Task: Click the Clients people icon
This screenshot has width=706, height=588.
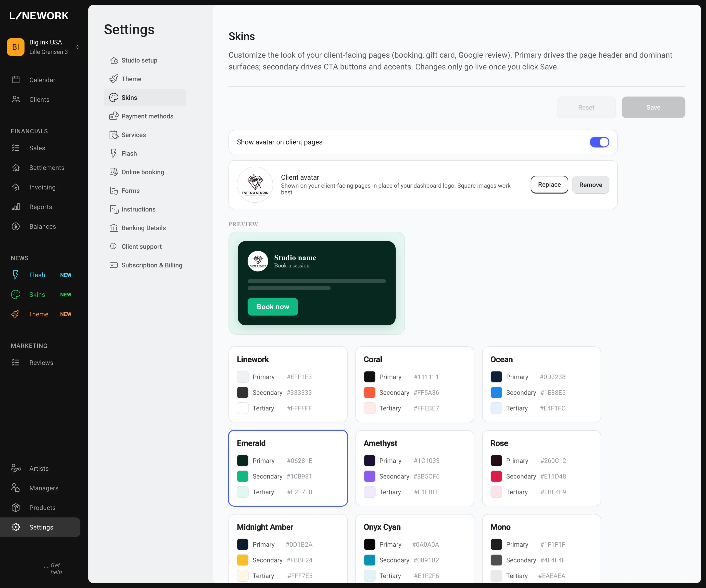Action: [x=16, y=99]
